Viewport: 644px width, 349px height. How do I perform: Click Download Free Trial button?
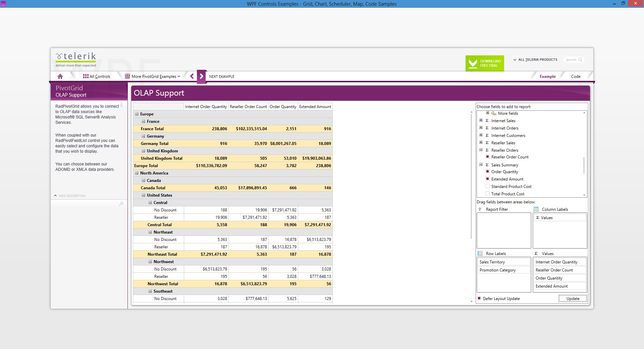point(485,63)
